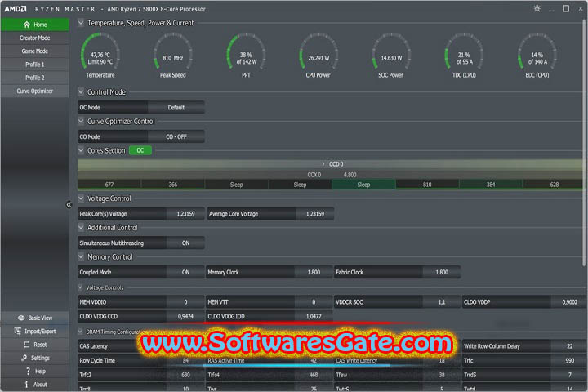Screen dimensions: 588x392
Task: Collapse the Additional Control section
Action: pos(81,227)
